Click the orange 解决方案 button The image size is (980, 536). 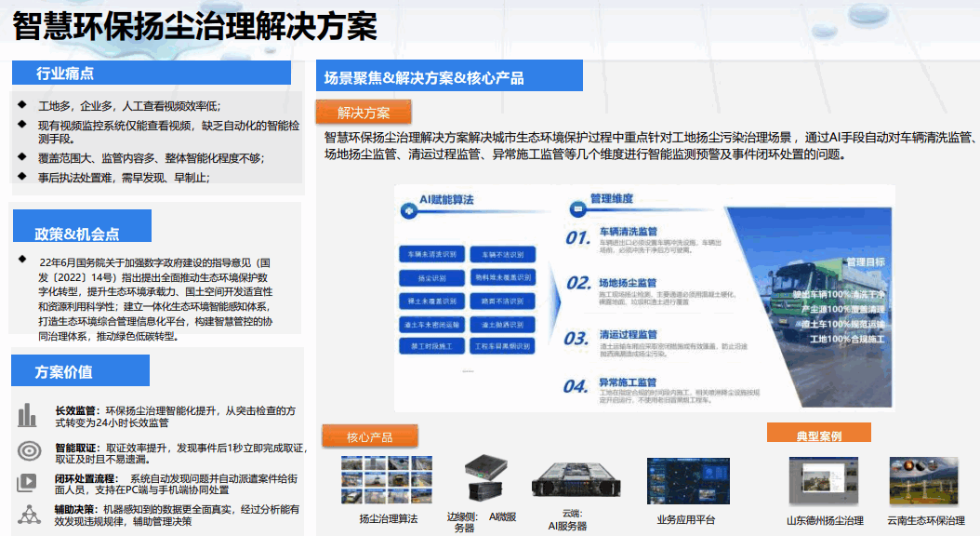364,113
